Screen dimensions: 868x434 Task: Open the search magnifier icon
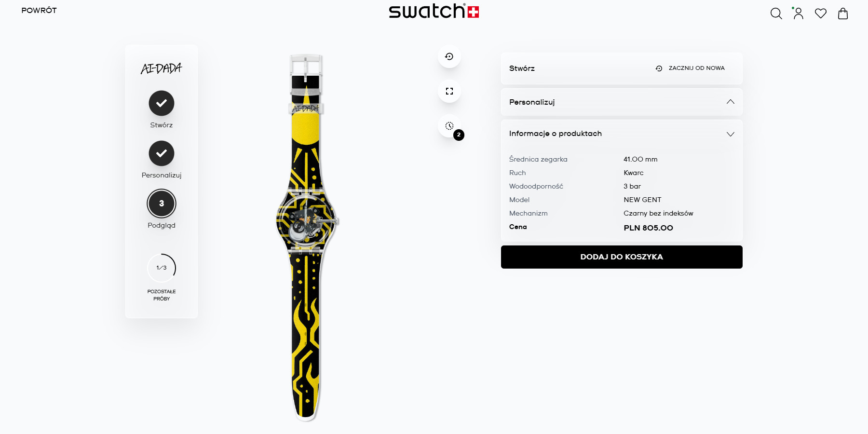[x=776, y=14]
